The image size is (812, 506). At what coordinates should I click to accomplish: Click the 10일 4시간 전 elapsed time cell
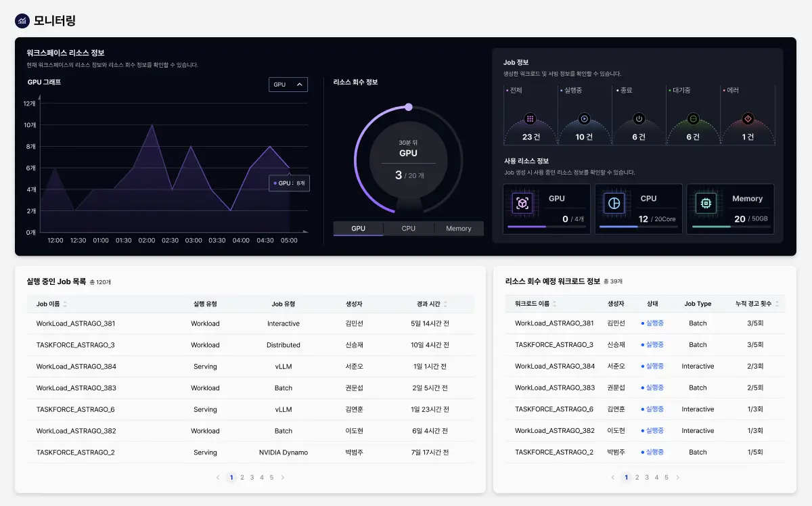tap(430, 345)
